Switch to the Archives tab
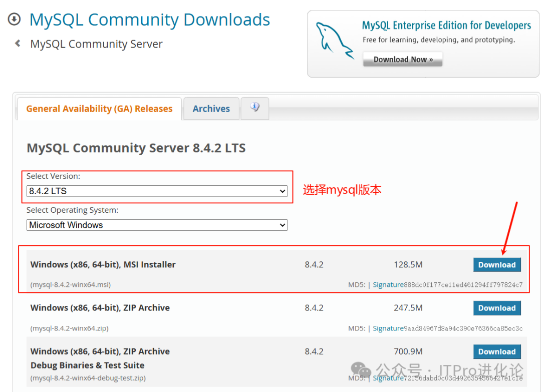541x392 pixels. click(211, 109)
